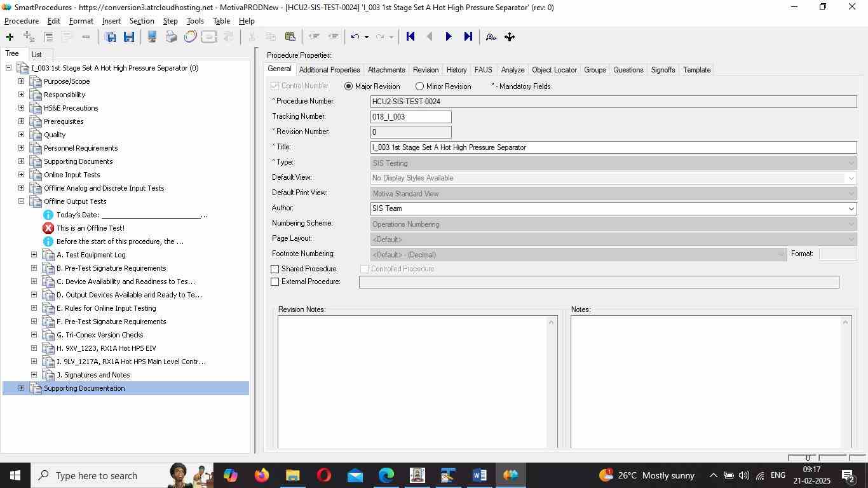Click inside the Revision Notes text area
The width and height of the screenshot is (868, 488).
pyautogui.click(x=412, y=382)
